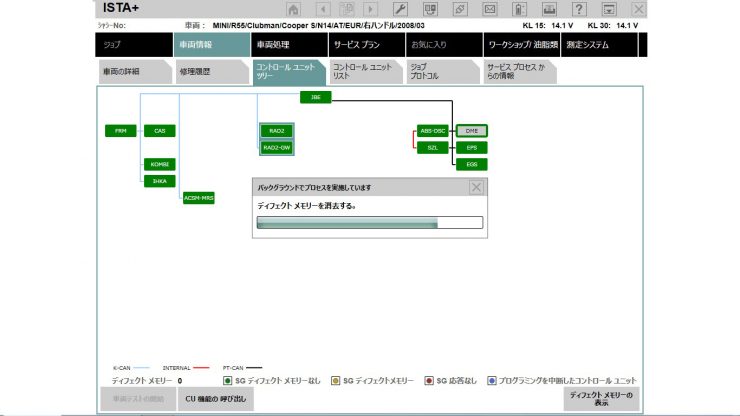Switch to the サービス プラン menu
This screenshot has width=740, height=416.
point(367,45)
